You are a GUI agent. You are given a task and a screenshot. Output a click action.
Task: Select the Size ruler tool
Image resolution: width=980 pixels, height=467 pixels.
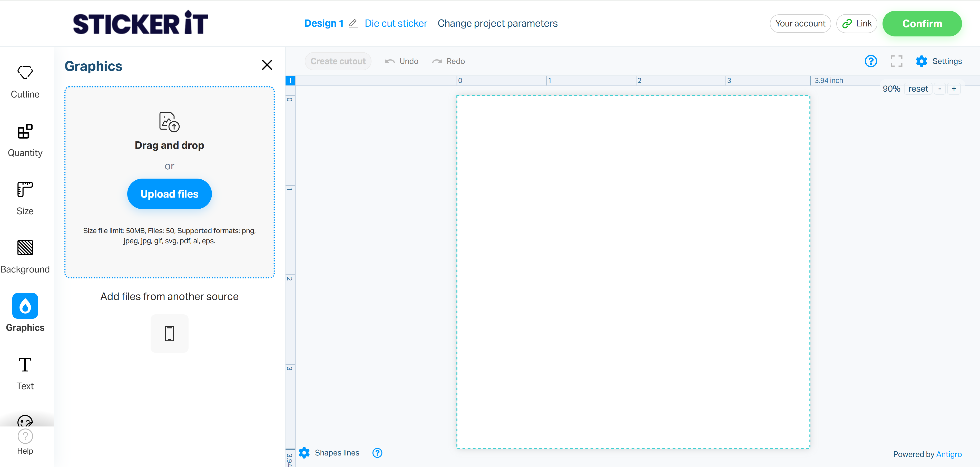(25, 198)
